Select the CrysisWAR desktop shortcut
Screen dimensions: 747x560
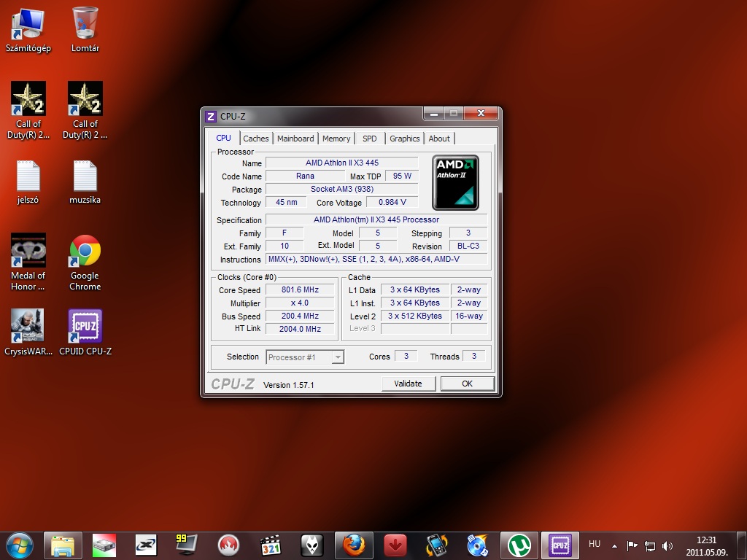28,332
